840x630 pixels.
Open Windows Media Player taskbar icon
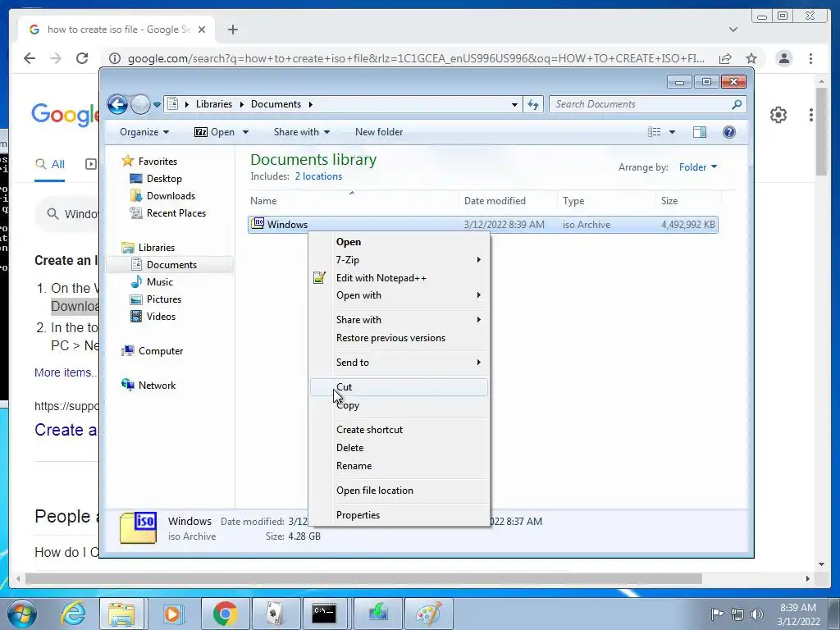click(173, 614)
